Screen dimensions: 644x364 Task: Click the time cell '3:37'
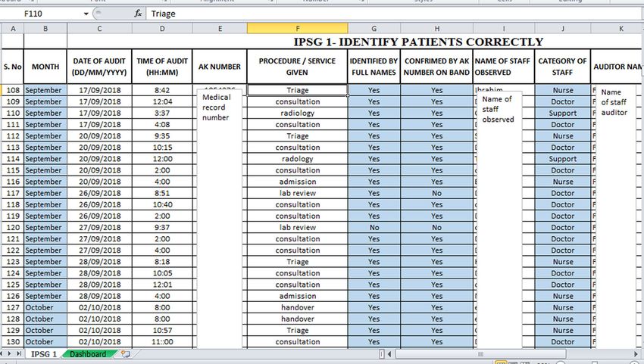pos(162,114)
